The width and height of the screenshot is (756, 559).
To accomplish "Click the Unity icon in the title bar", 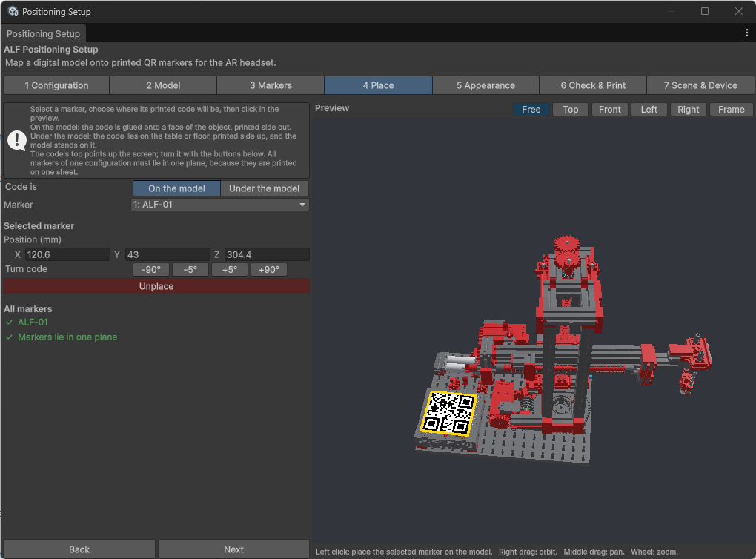I will pyautogui.click(x=13, y=11).
